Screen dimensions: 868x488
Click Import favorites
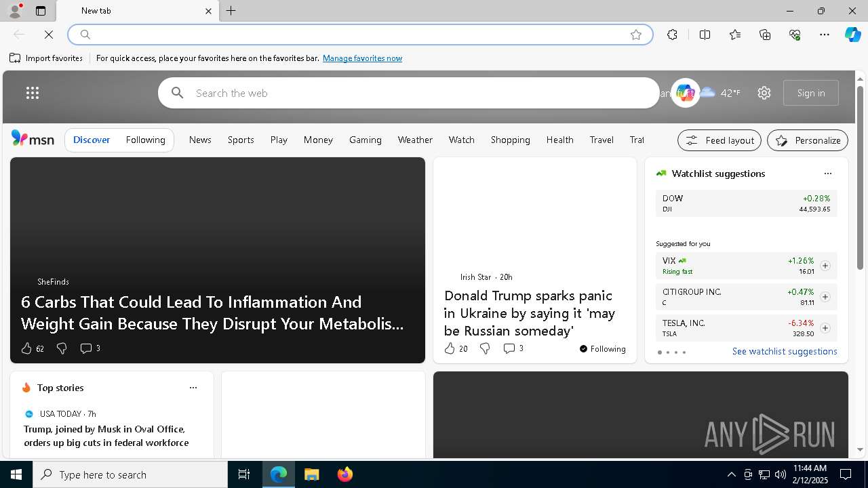[46, 58]
